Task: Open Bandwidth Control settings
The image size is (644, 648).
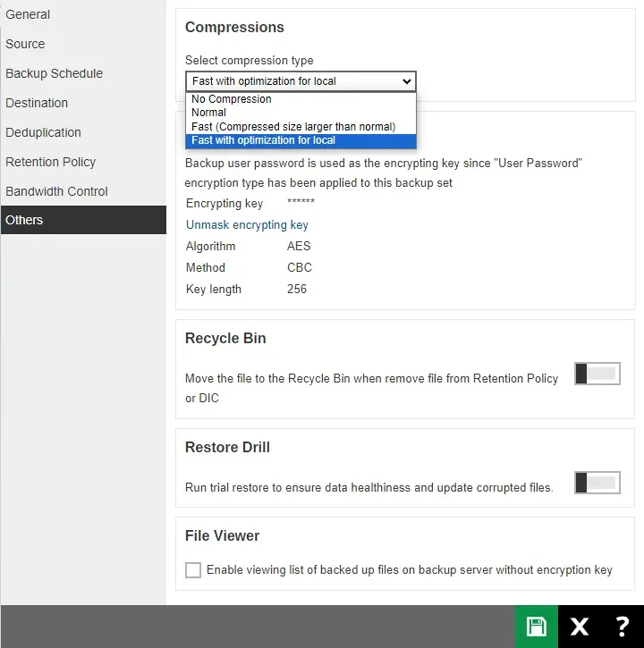Action: tap(56, 191)
